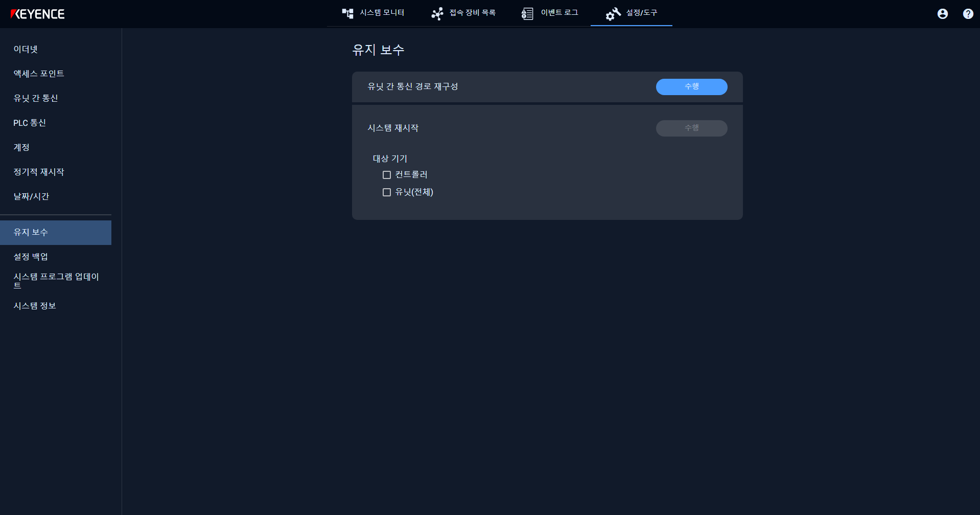Click the KEYENCE logo
The height and width of the screenshot is (515, 980).
tap(38, 14)
